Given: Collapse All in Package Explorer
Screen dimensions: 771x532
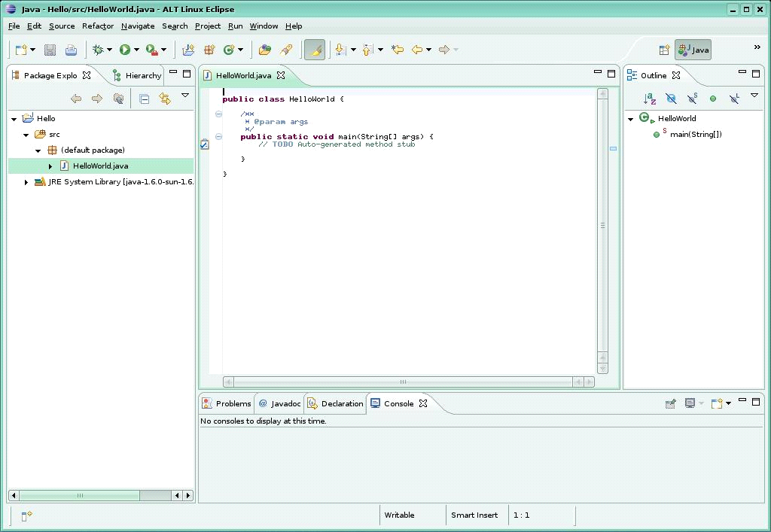Looking at the screenshot, I should point(144,99).
